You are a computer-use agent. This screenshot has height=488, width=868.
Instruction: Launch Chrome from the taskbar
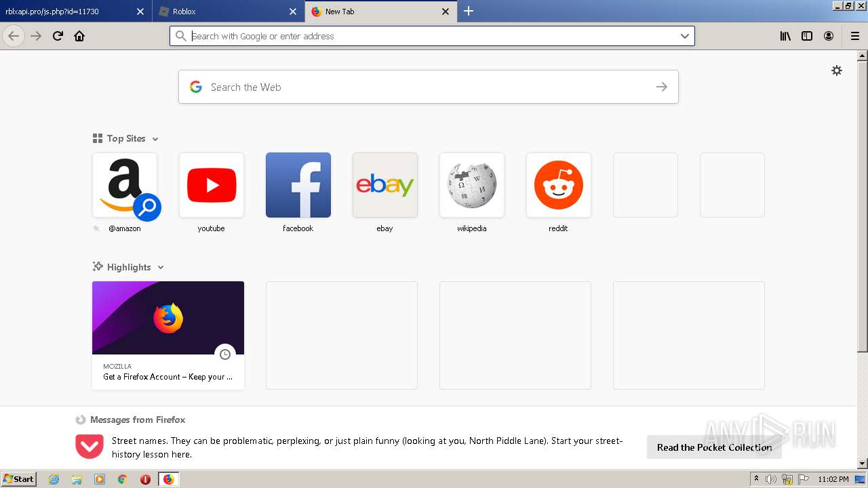click(x=123, y=479)
